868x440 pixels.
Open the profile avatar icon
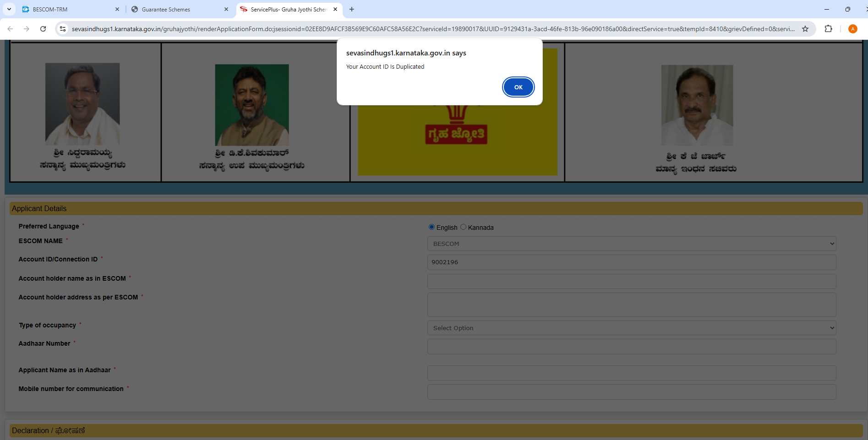[x=852, y=29]
